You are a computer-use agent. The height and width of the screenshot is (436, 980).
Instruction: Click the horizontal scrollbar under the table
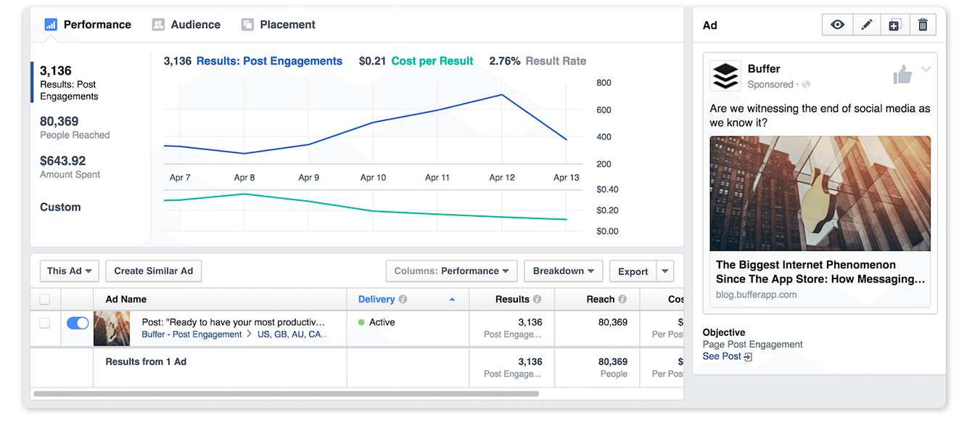pos(287,394)
